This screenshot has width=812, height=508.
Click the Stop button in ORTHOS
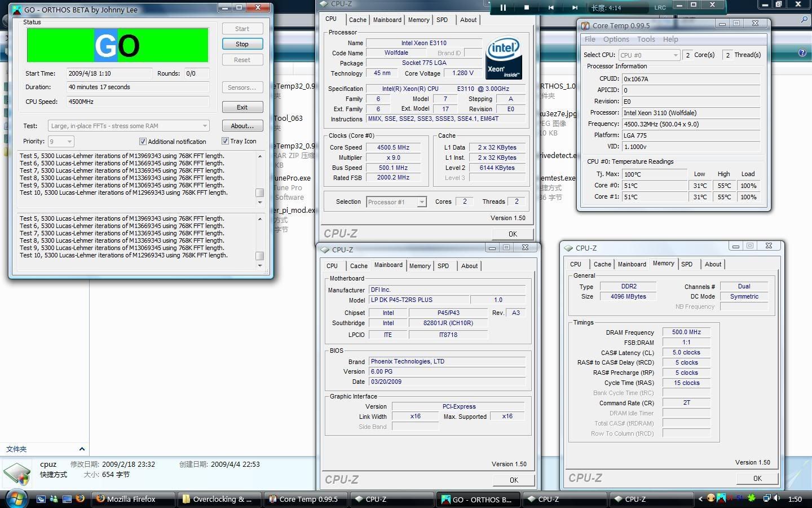coord(242,44)
